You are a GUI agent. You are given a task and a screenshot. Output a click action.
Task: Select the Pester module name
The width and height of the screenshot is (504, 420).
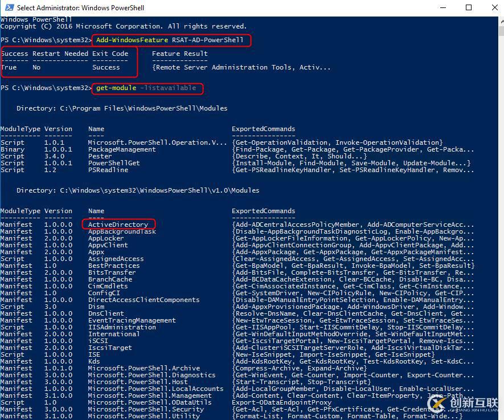coord(100,156)
